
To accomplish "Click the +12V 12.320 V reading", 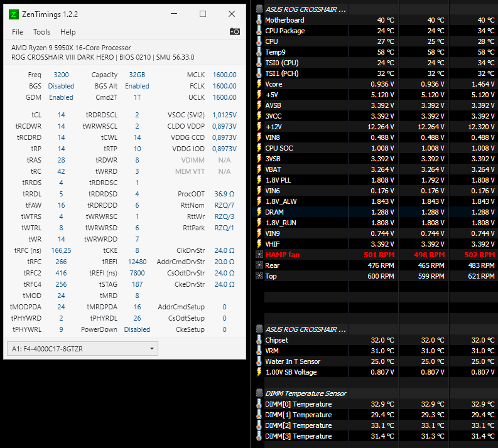I will click(x=481, y=127).
